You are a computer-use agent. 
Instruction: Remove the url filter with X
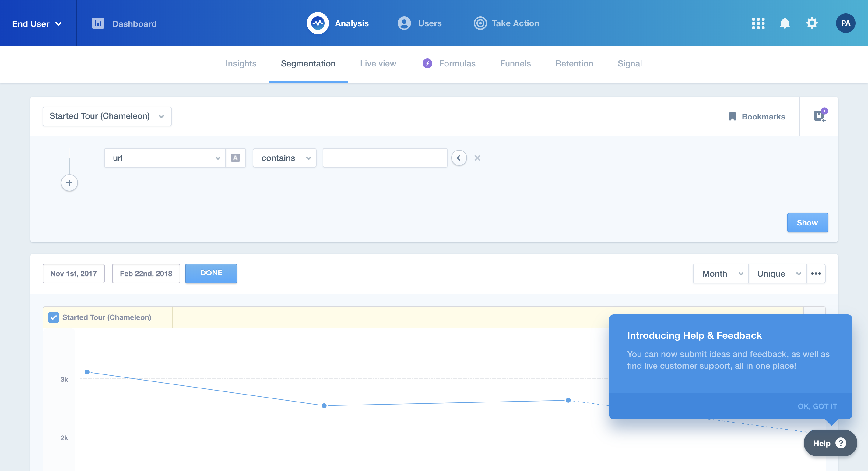[477, 158]
